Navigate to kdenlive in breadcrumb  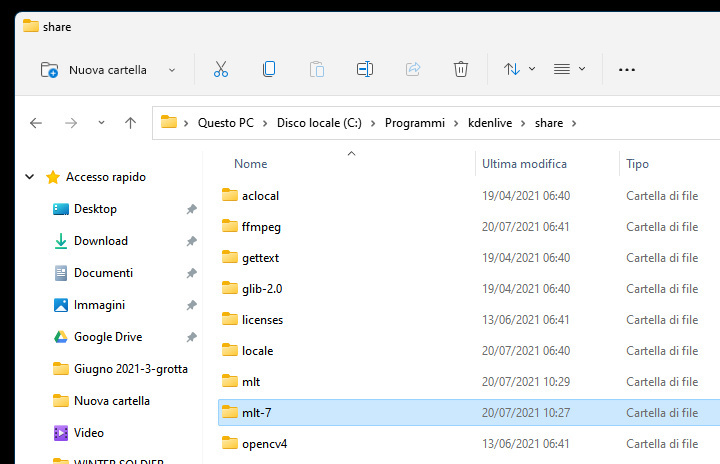tap(490, 123)
